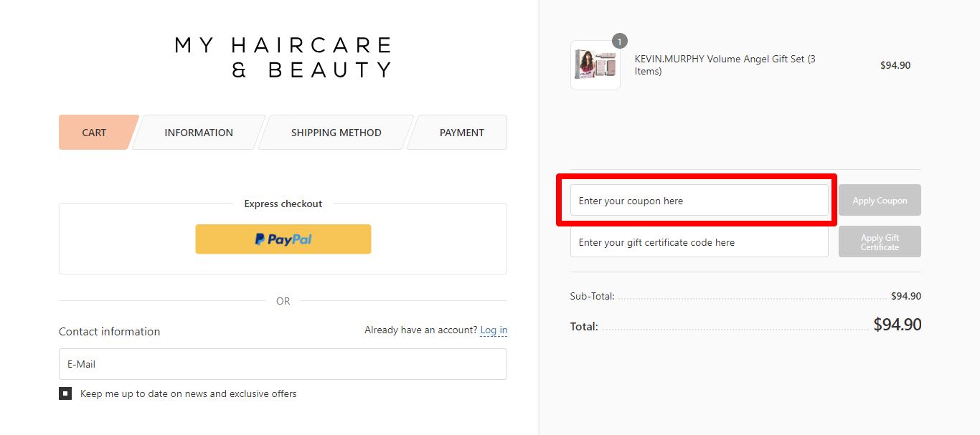Click the Contact information heading

tap(109, 331)
